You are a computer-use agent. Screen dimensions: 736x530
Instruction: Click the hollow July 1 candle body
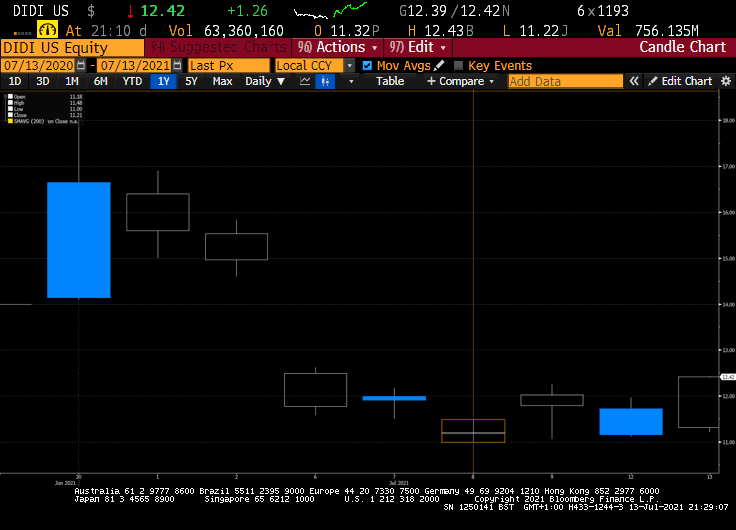click(x=158, y=212)
